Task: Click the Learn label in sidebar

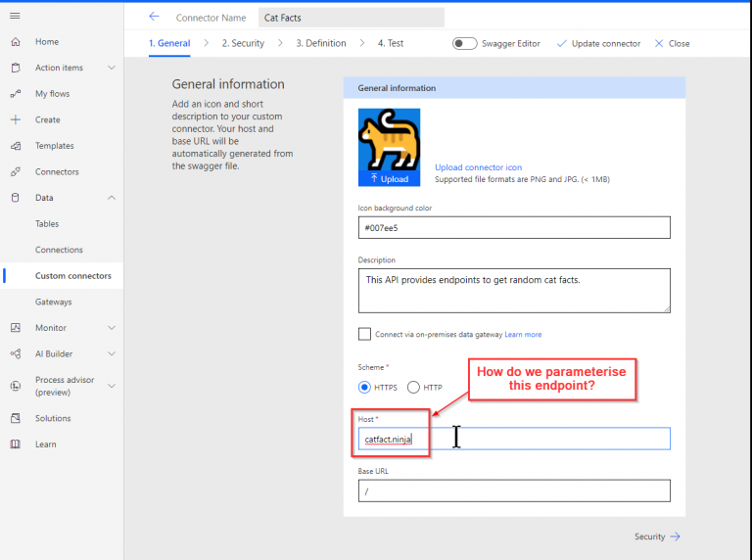Action: [x=46, y=443]
